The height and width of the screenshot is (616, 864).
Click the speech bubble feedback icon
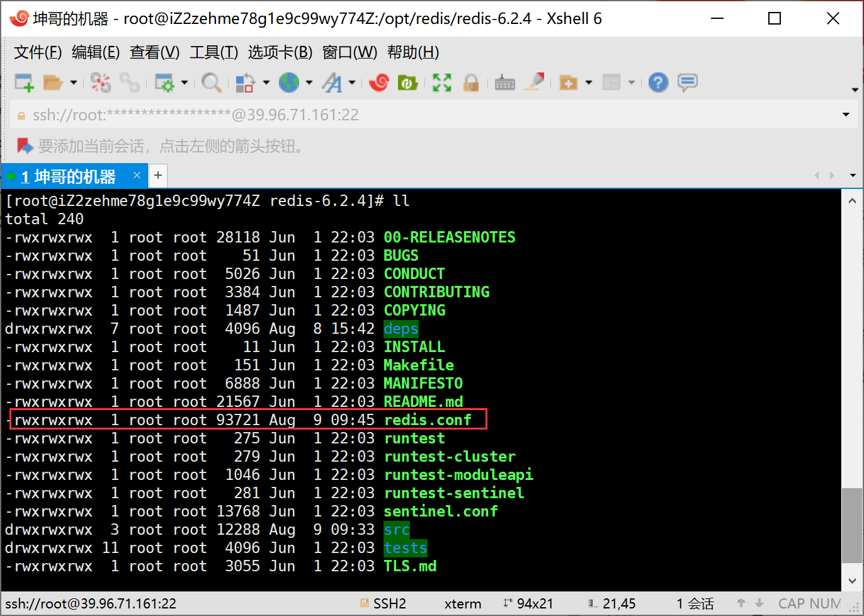687,83
